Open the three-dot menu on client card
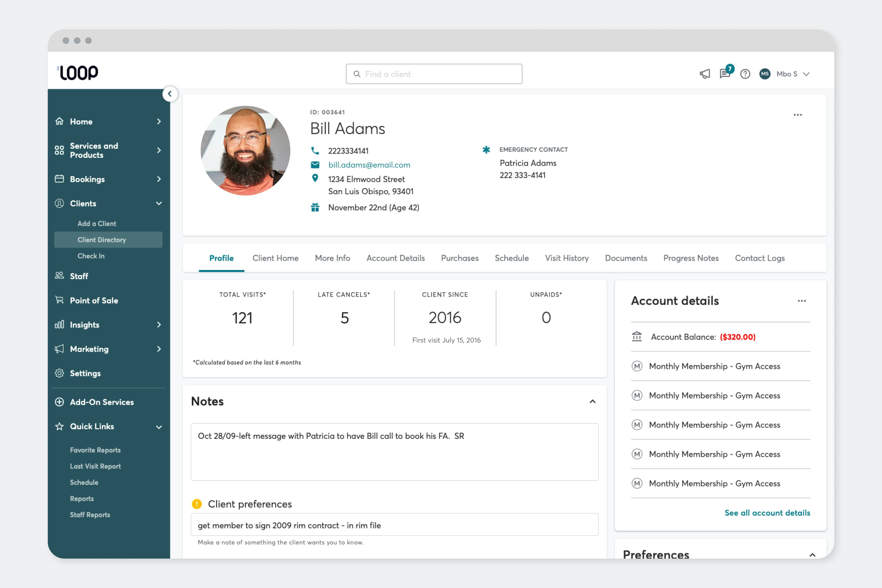 (798, 115)
